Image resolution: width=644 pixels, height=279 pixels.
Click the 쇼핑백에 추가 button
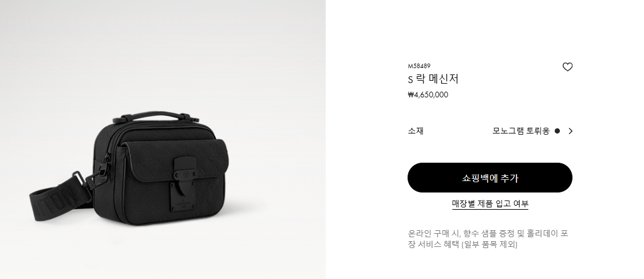tap(489, 178)
